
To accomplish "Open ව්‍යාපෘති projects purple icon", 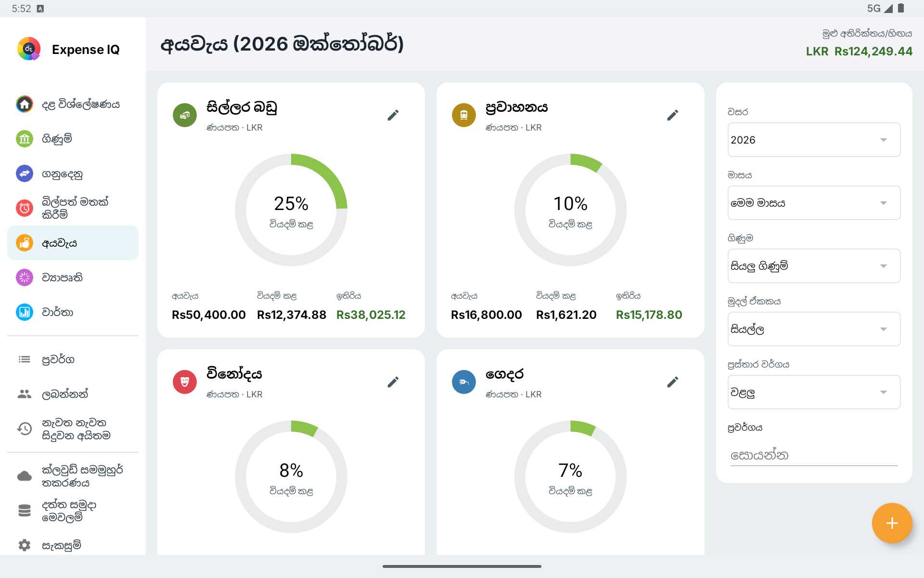I will tap(25, 277).
